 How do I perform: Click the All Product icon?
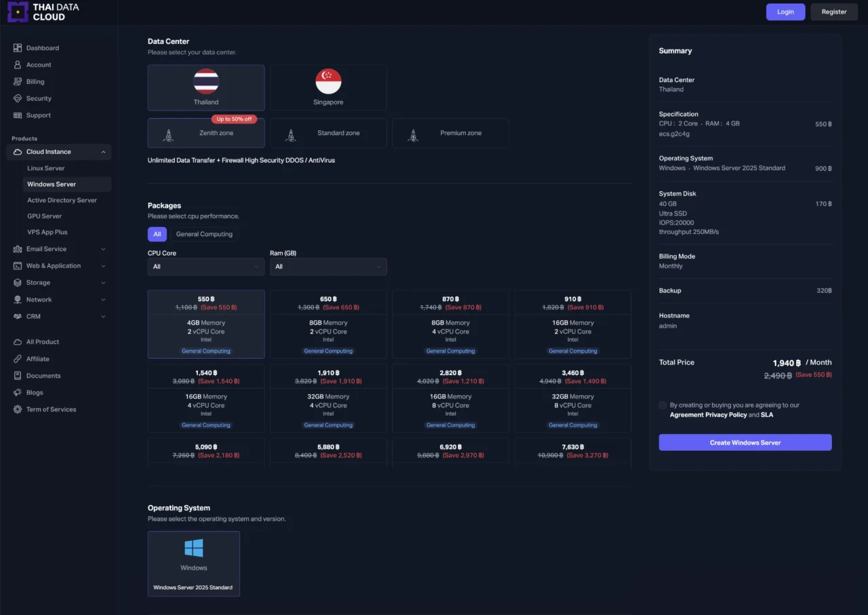[18, 342]
